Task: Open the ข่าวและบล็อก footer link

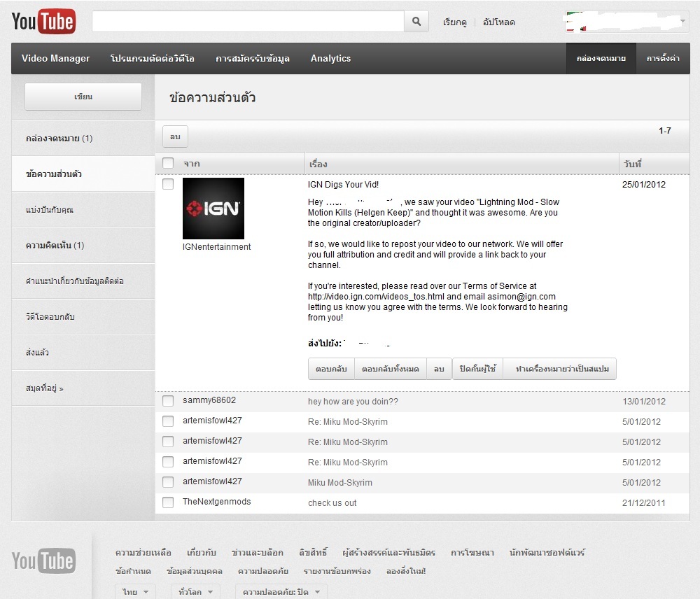Action: click(x=258, y=553)
